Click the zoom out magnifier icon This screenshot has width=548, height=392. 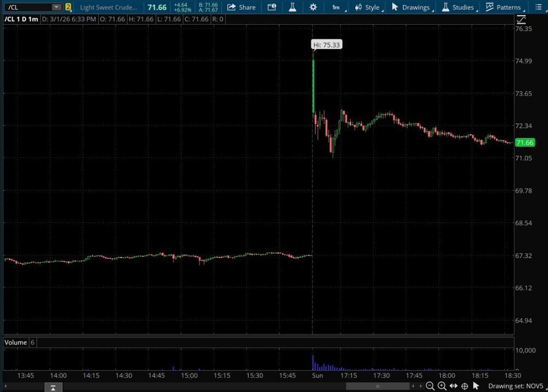point(430,386)
